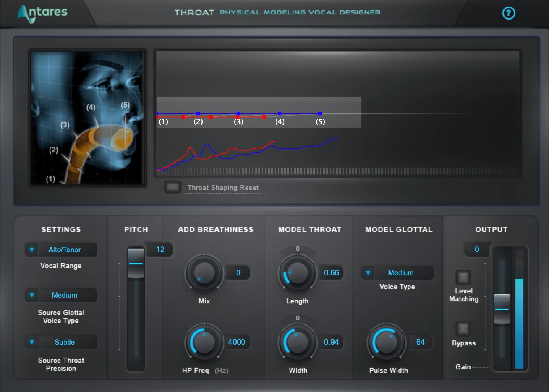Viewport: 549px width, 392px height.
Task: Open the Model Glottal Voice Type arrow
Action: point(368,273)
